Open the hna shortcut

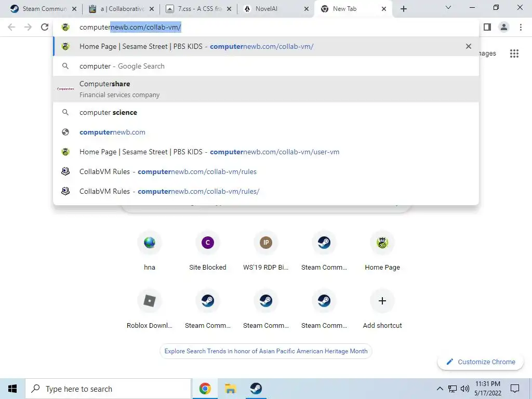click(x=150, y=250)
